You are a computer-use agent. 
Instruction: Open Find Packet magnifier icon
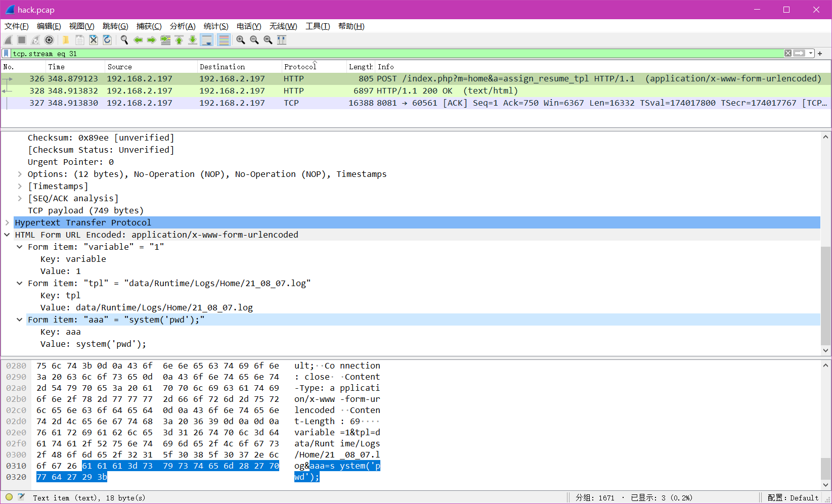point(124,40)
